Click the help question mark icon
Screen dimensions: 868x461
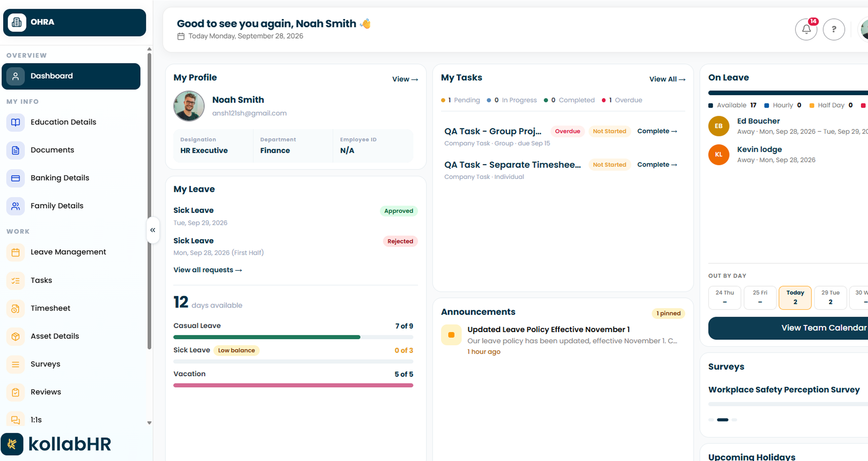[x=834, y=30]
